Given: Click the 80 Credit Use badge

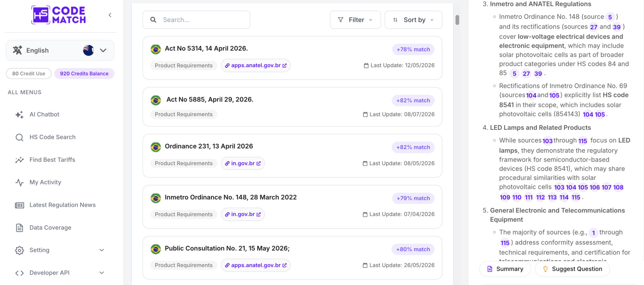Looking at the screenshot, I should [29, 74].
